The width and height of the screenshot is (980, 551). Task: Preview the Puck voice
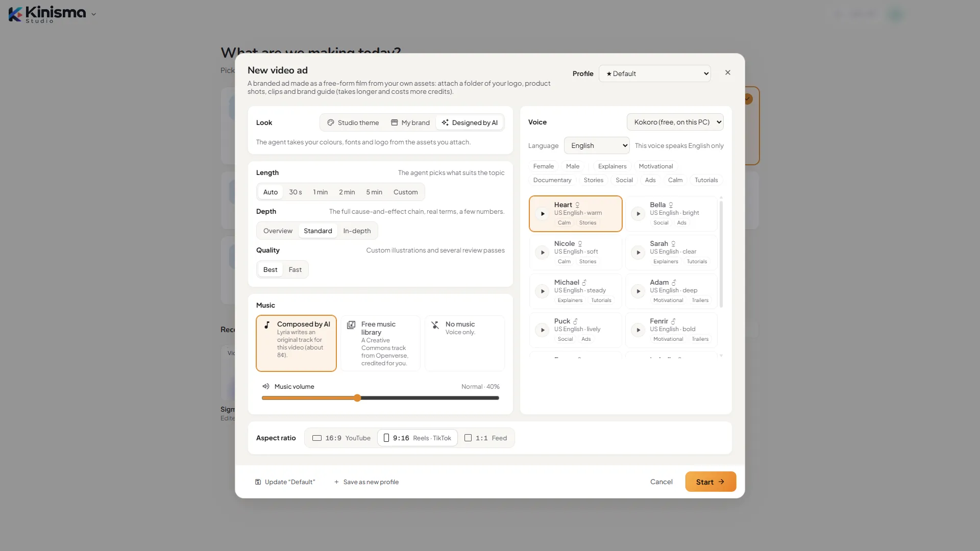[x=543, y=330]
